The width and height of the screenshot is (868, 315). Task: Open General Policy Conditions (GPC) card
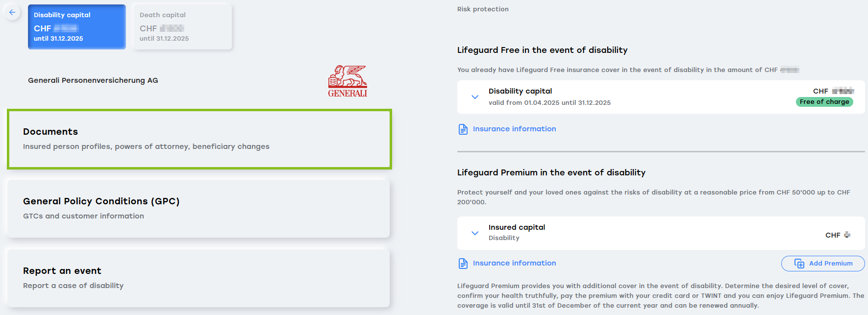pyautogui.click(x=198, y=209)
